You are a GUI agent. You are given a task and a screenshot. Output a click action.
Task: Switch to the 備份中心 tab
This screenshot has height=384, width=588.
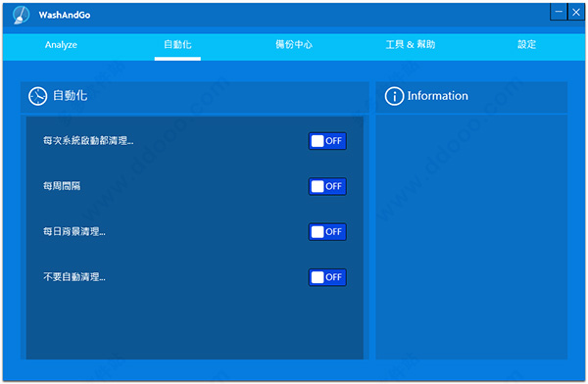[294, 45]
